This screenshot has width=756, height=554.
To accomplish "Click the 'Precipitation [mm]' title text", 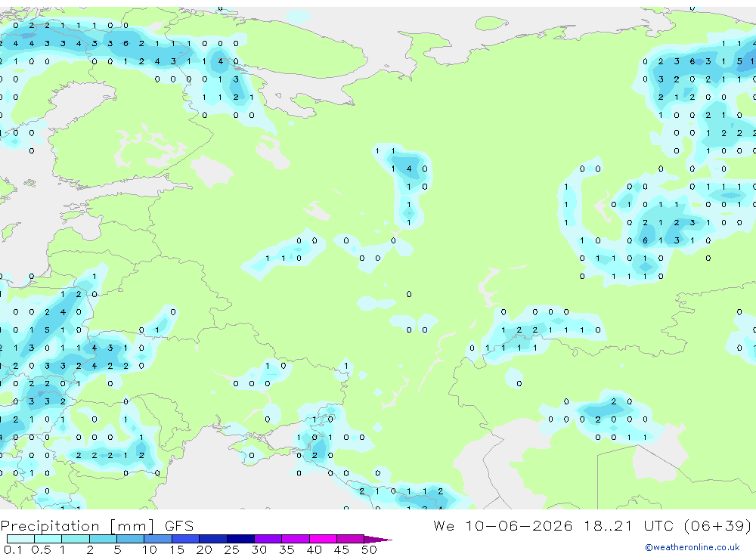I will pyautogui.click(x=77, y=526).
